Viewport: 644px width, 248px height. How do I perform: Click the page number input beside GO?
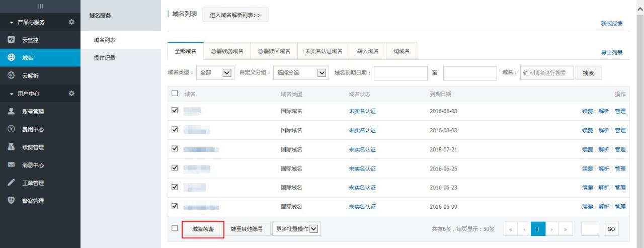(590, 229)
